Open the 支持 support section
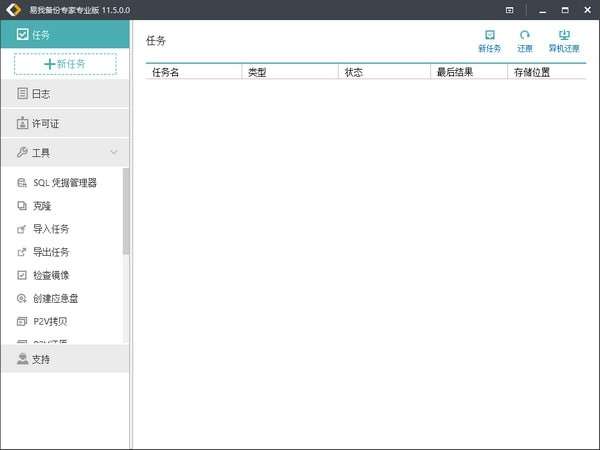The image size is (600, 450). coord(65,359)
